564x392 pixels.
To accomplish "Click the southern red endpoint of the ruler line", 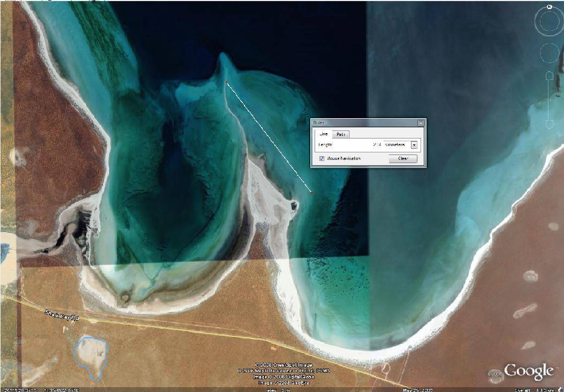I will coord(311,193).
